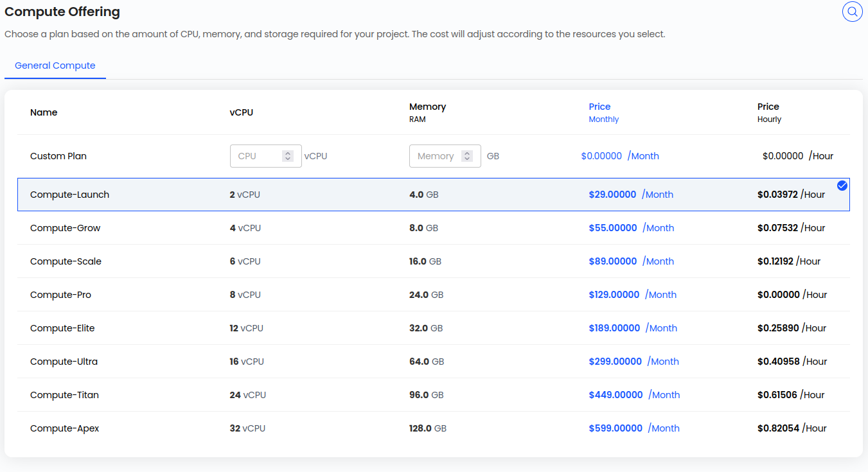
Task: Click the 32 vCPU value
Action: tap(248, 428)
